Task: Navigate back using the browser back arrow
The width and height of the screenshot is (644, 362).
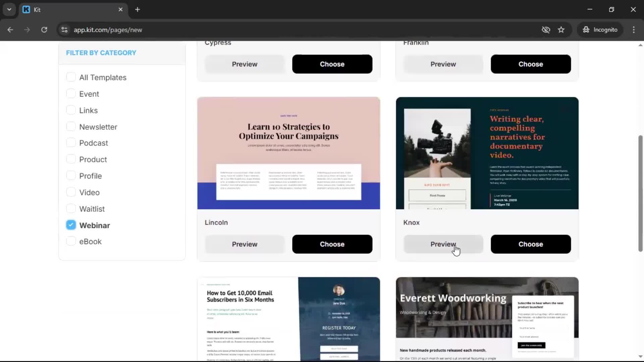Action: click(x=10, y=29)
